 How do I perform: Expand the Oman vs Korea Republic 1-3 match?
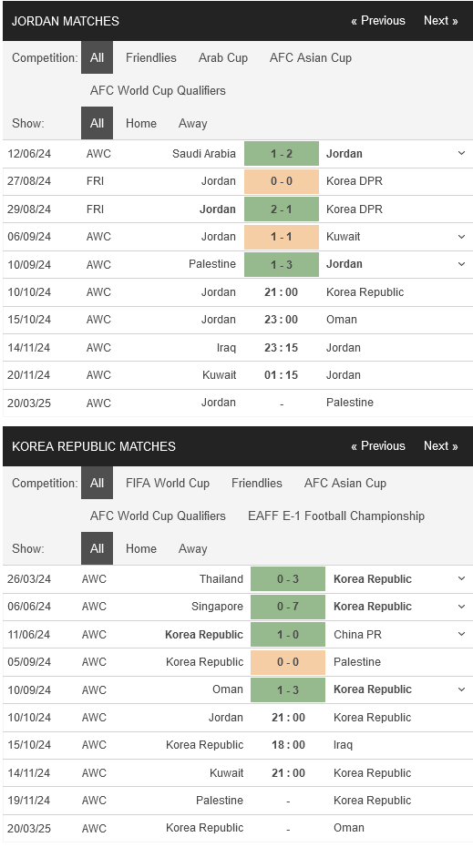(x=461, y=689)
